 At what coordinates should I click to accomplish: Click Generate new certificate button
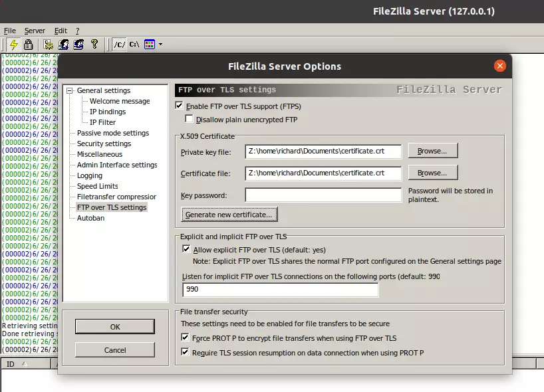[x=229, y=215]
